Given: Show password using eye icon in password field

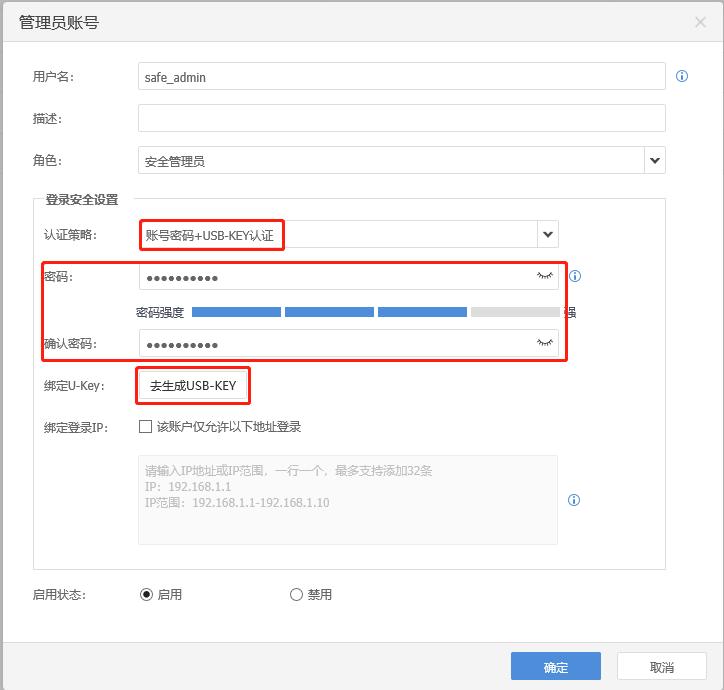Looking at the screenshot, I should tap(545, 276).
